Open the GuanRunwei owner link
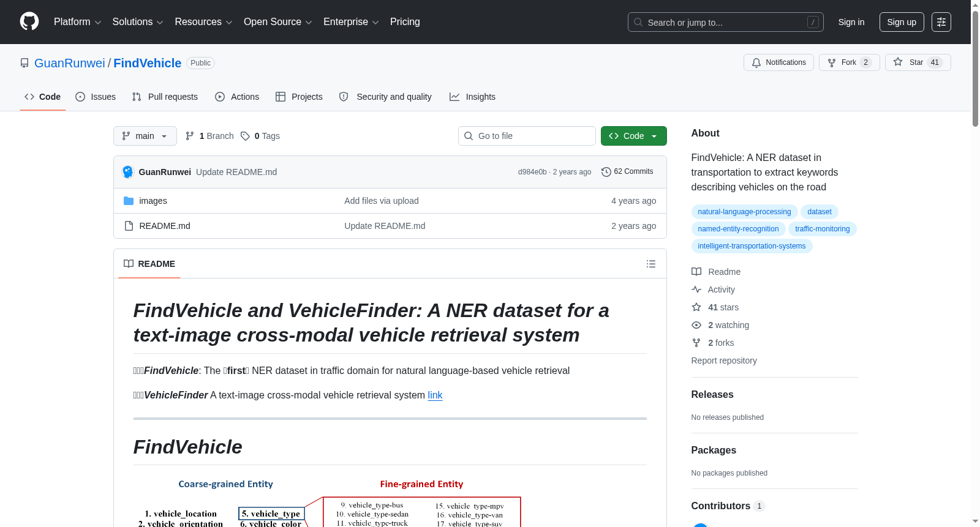Viewport: 980px width, 527px height. (70, 63)
